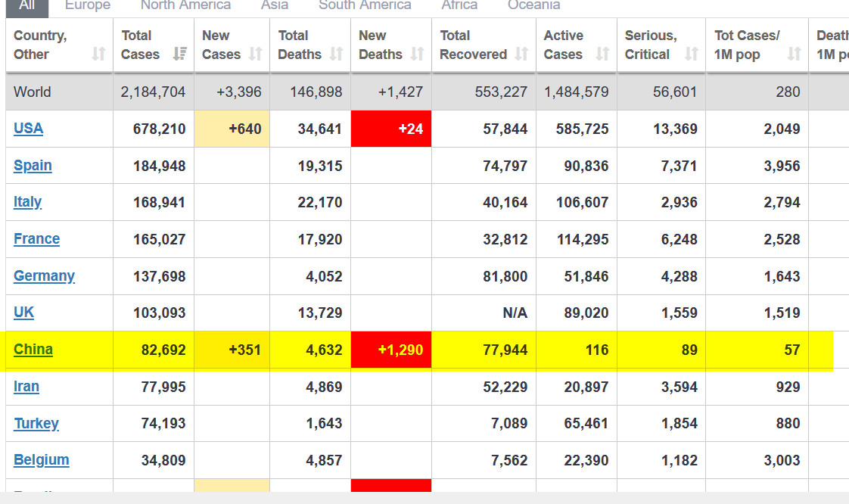This screenshot has height=504, width=849.
Task: Select USA new deaths +24 red cell
Action: pyautogui.click(x=391, y=129)
